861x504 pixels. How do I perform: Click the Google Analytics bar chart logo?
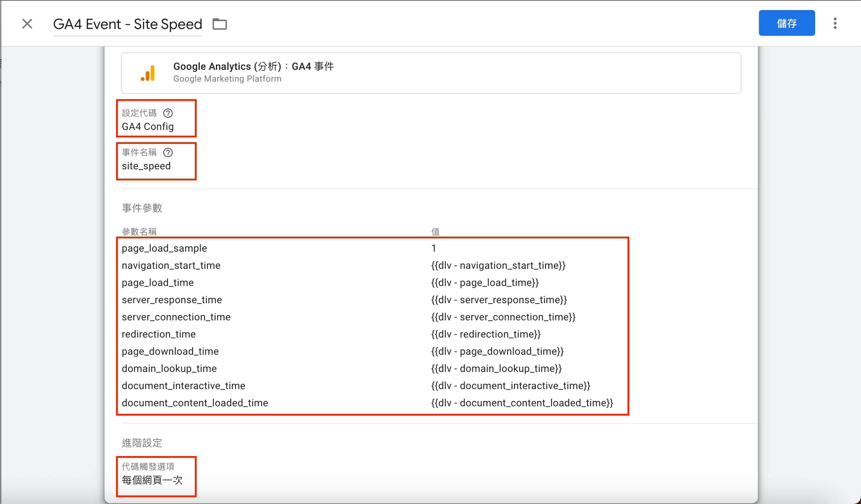point(148,73)
